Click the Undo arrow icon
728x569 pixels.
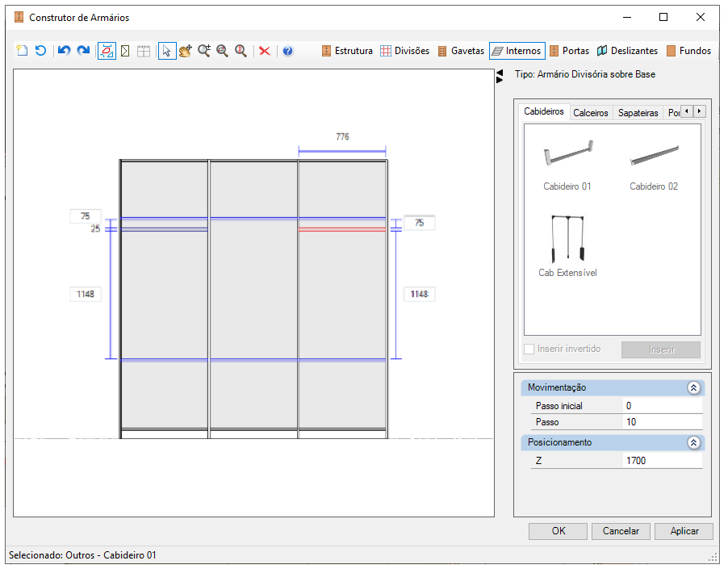[64, 51]
